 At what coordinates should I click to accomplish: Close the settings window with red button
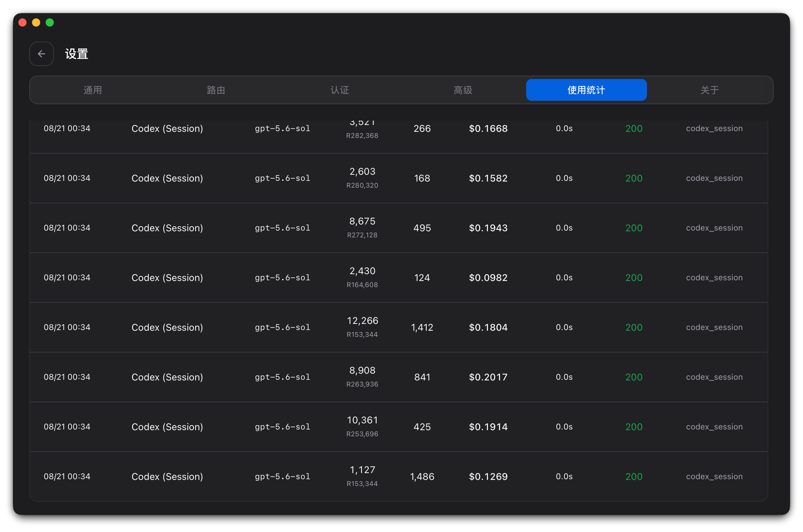click(x=22, y=22)
